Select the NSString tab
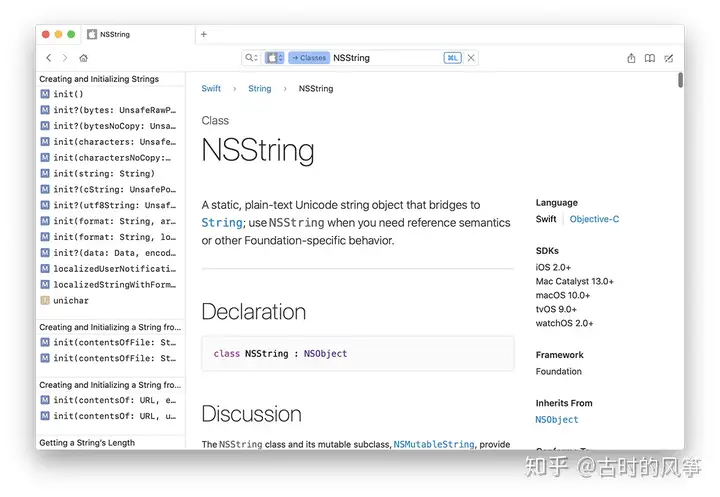This screenshot has height=497, width=720. (138, 34)
